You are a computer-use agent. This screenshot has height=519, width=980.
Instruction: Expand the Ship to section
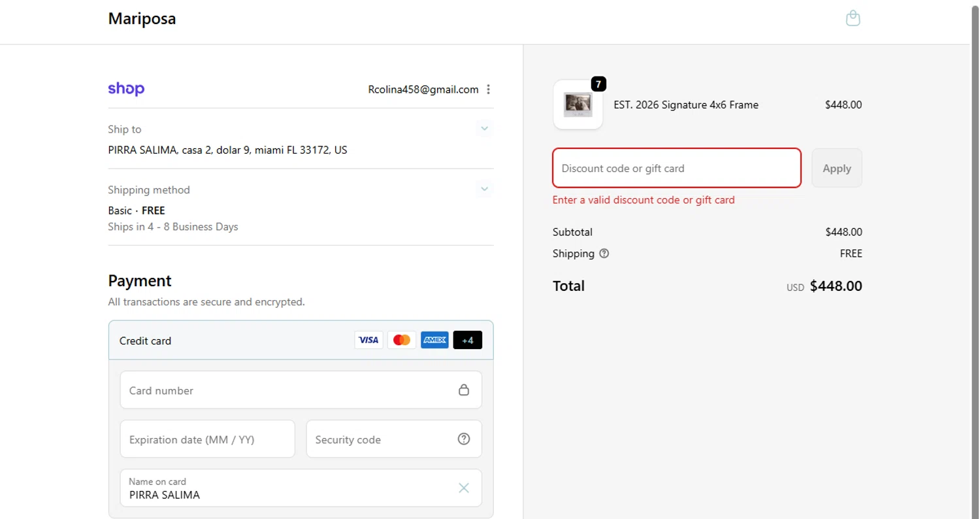[x=484, y=129]
